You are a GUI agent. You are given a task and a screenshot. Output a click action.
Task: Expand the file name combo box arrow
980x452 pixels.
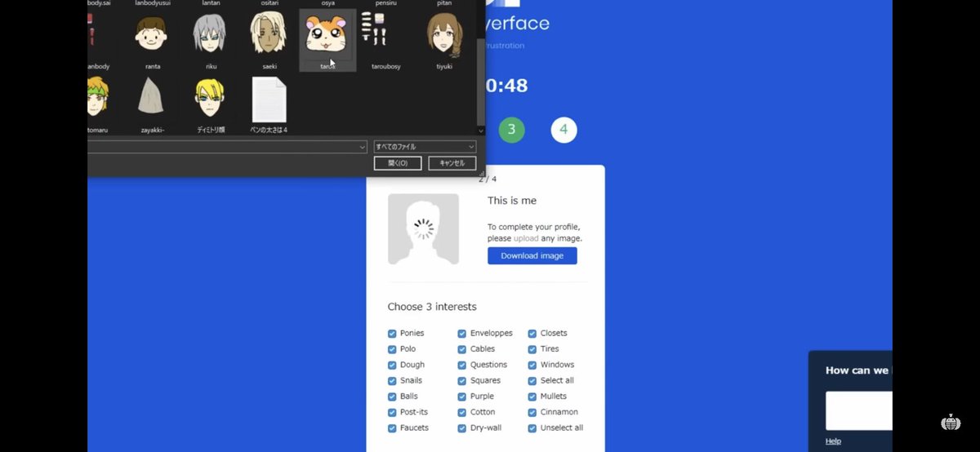pos(363,147)
